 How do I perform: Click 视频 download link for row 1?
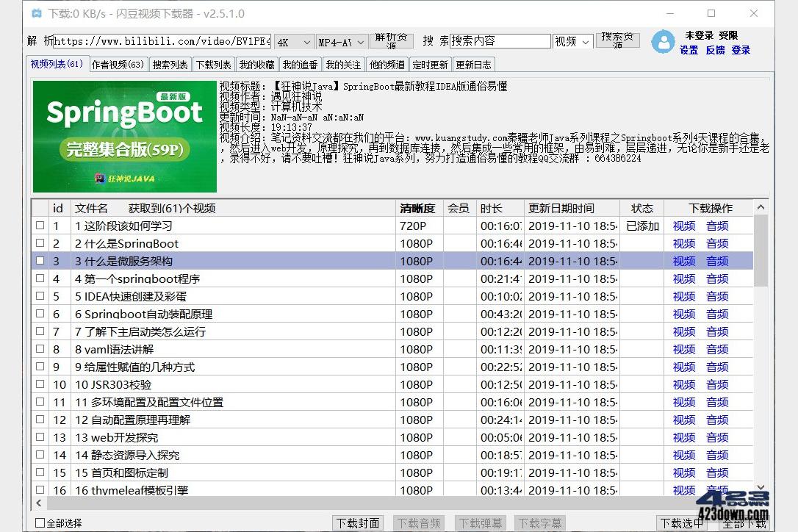click(684, 226)
